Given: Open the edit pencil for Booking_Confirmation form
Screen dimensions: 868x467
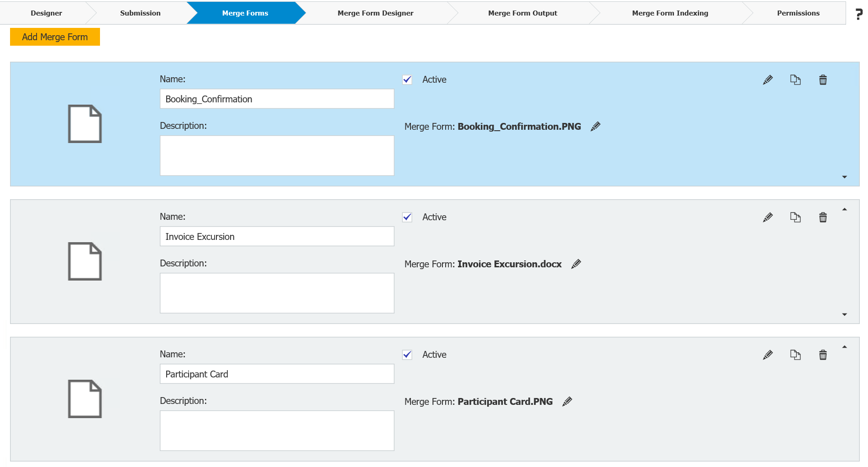Looking at the screenshot, I should (768, 80).
